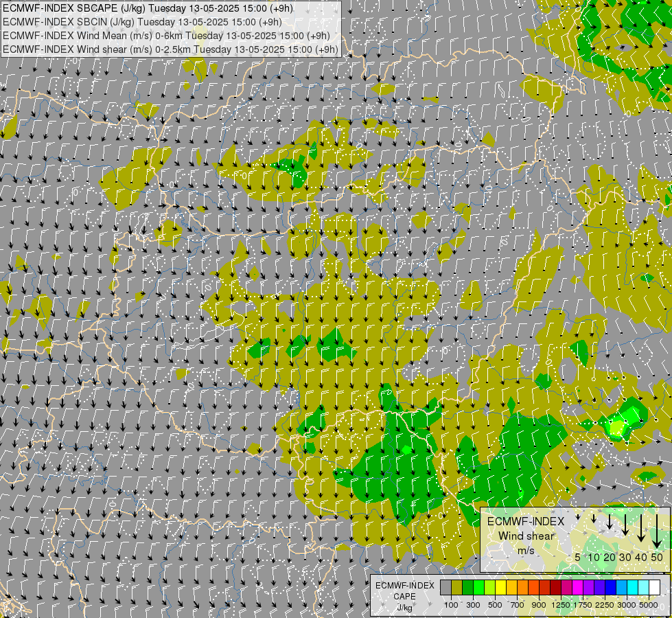The height and width of the screenshot is (618, 672).
Task: Select the bright green CAPE legend swatch
Action: 479,588
